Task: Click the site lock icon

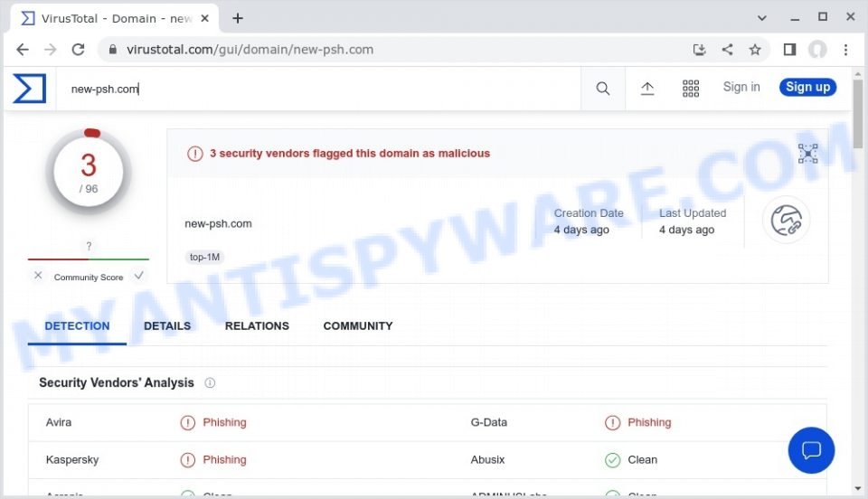Action: [x=112, y=50]
